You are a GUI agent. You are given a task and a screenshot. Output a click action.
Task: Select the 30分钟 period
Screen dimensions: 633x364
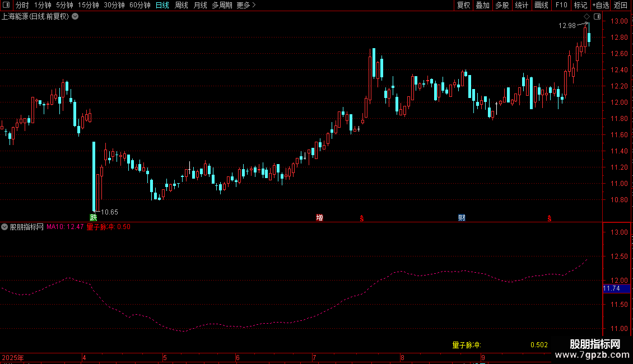(x=114, y=5)
